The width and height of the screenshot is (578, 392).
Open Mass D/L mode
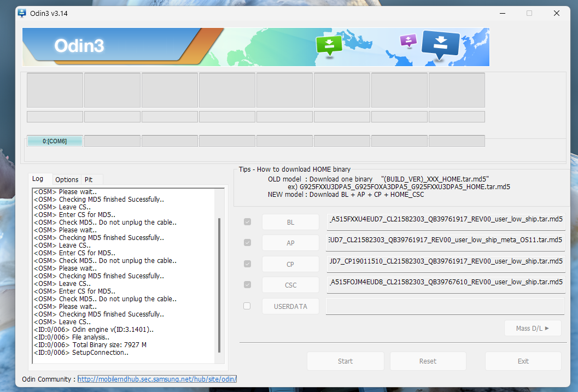pos(533,328)
